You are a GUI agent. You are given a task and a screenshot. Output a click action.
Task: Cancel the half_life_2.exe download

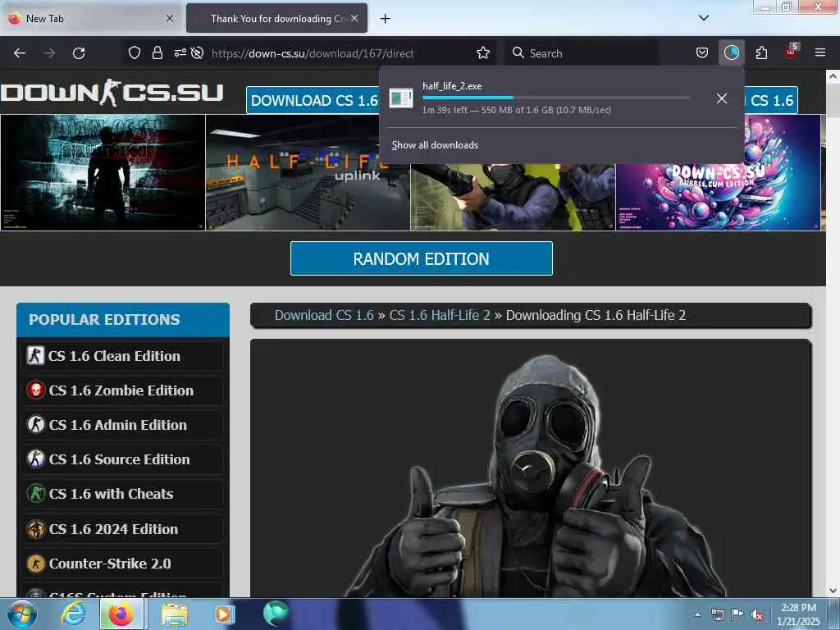(722, 98)
